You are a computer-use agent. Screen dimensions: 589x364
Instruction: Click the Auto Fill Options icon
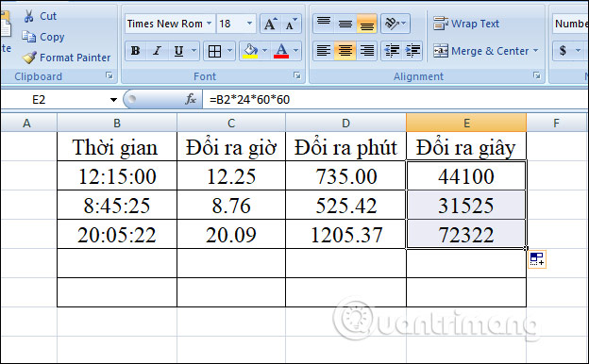[x=537, y=259]
